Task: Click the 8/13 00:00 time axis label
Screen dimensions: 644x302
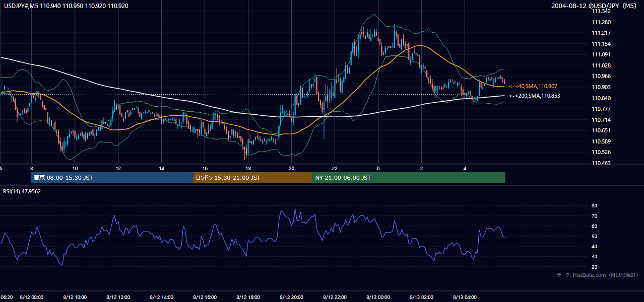Action: point(378,297)
